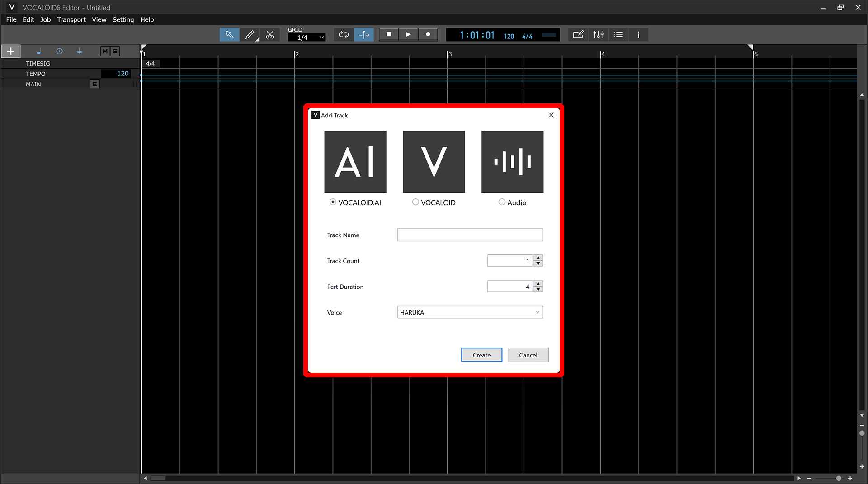Click inside the Track Name field

click(470, 235)
